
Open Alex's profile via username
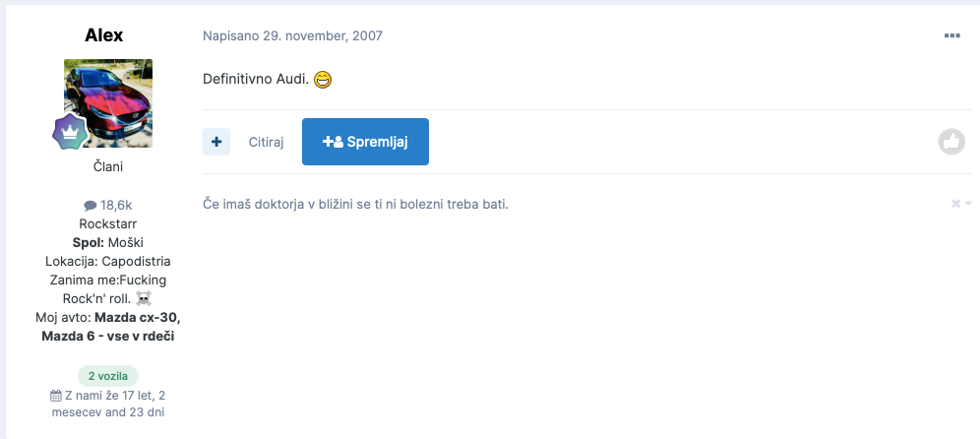[x=103, y=35]
